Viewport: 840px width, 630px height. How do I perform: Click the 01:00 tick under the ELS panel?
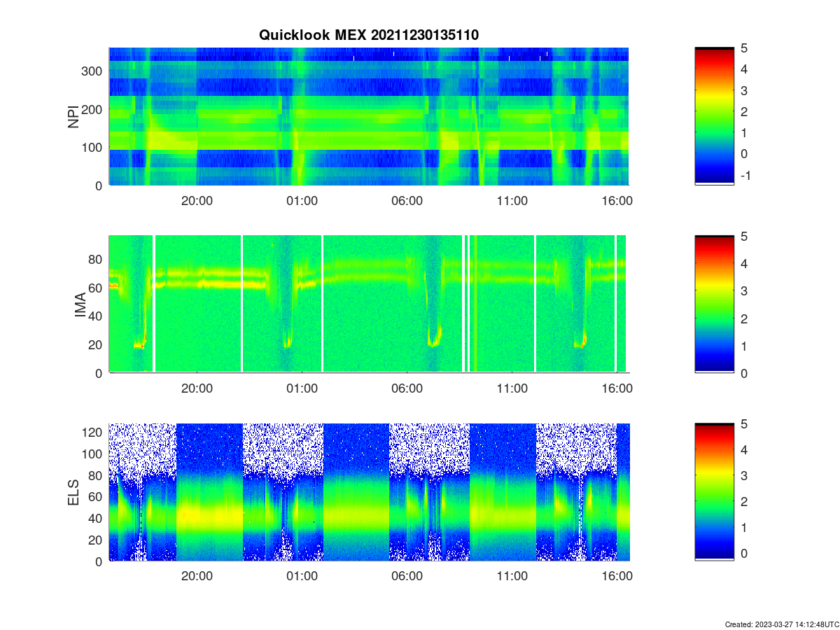[302, 576]
